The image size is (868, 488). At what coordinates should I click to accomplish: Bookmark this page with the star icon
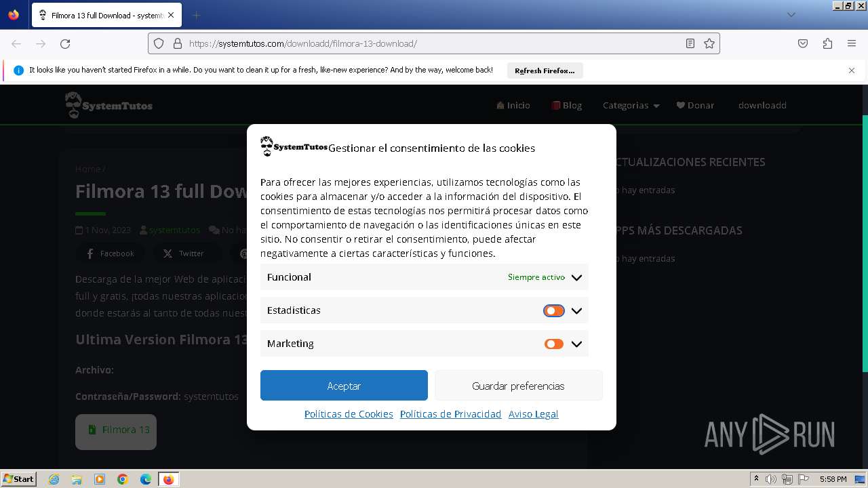pyautogui.click(x=709, y=43)
